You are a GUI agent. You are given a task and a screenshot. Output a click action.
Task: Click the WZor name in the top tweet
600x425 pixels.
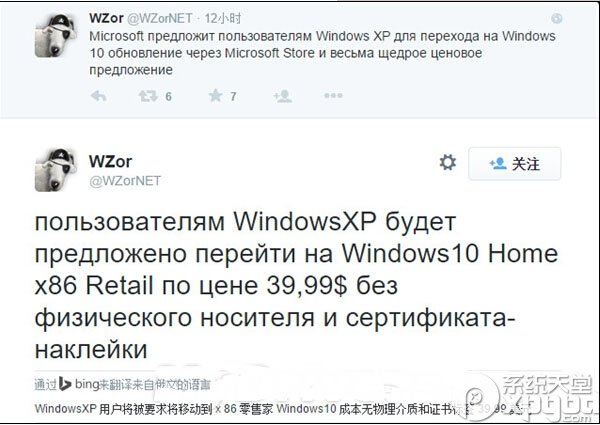tap(106, 18)
